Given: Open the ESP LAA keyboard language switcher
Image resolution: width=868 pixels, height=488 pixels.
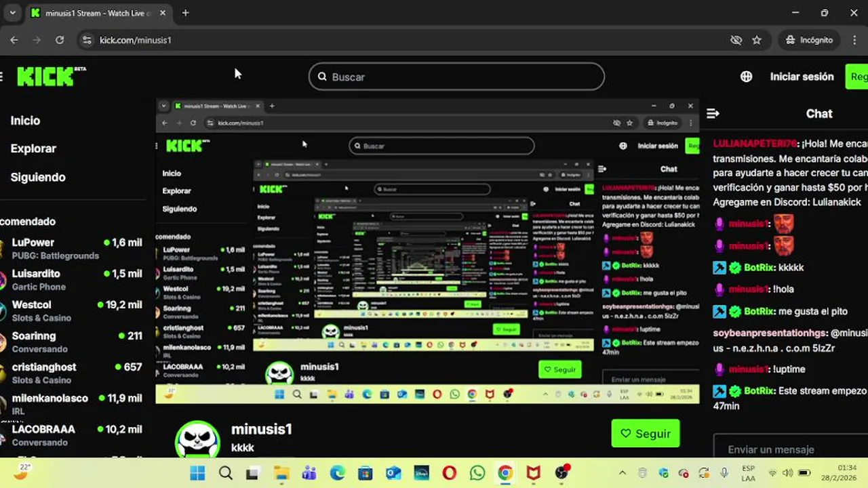Looking at the screenshot, I should [x=748, y=472].
